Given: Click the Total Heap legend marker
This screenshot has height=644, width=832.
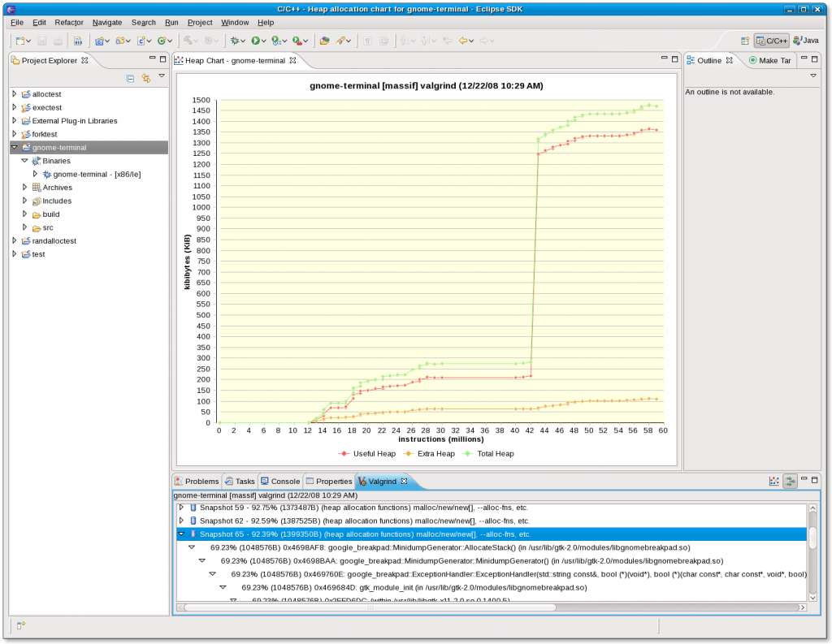Looking at the screenshot, I should pos(467,453).
